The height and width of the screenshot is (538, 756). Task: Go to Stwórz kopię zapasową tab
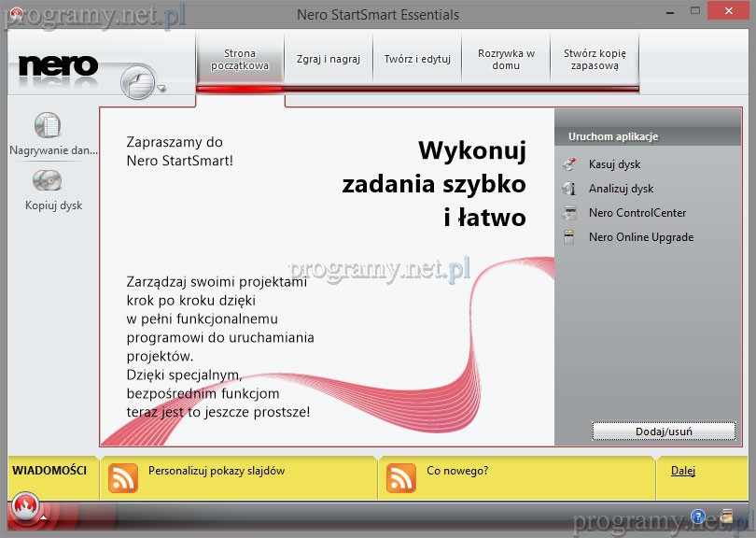[595, 60]
